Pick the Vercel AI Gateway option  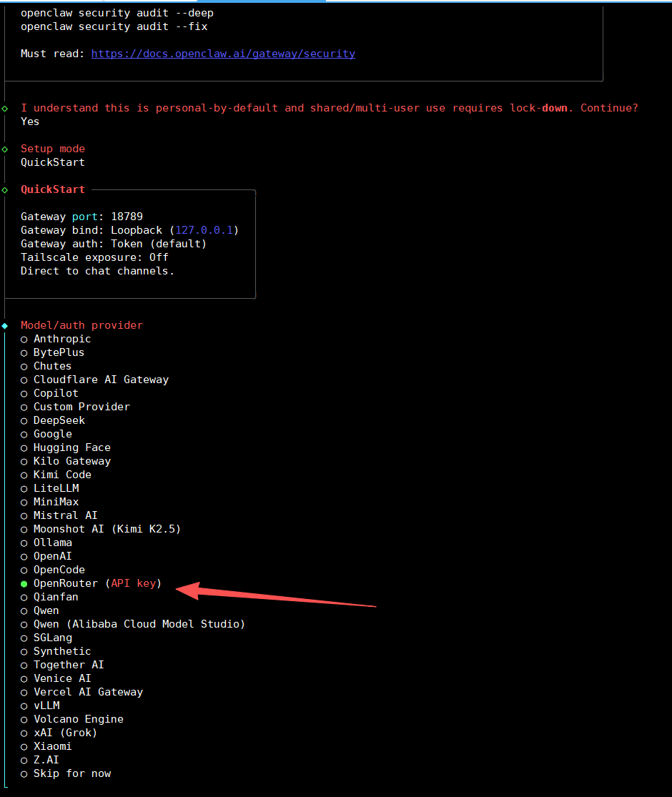click(81, 693)
